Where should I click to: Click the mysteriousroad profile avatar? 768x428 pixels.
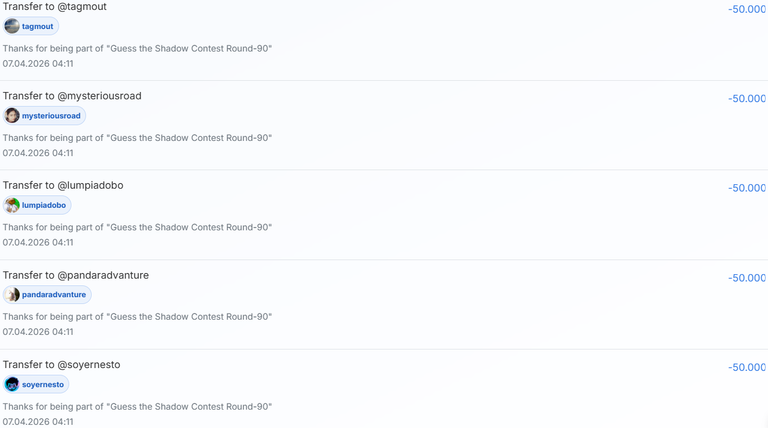coord(12,116)
